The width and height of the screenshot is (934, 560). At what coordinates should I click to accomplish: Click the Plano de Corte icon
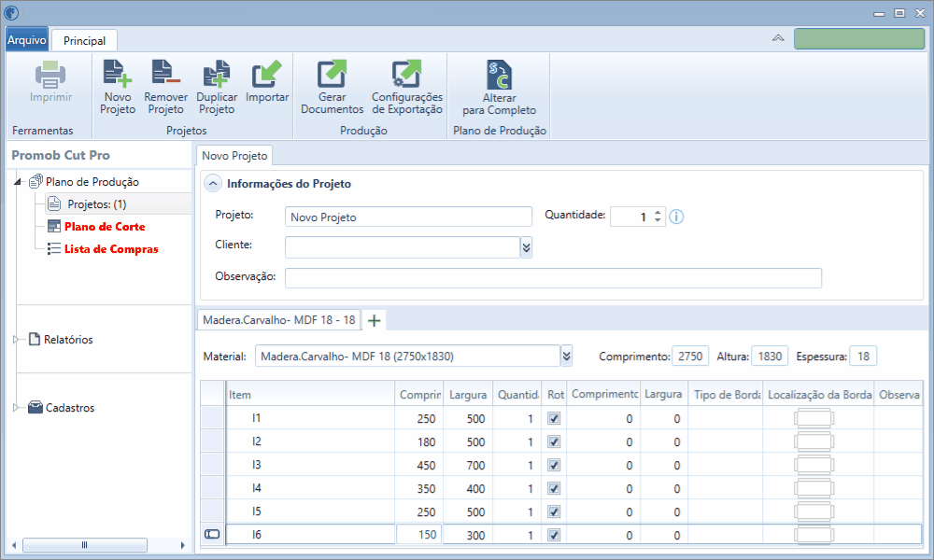pyautogui.click(x=54, y=226)
